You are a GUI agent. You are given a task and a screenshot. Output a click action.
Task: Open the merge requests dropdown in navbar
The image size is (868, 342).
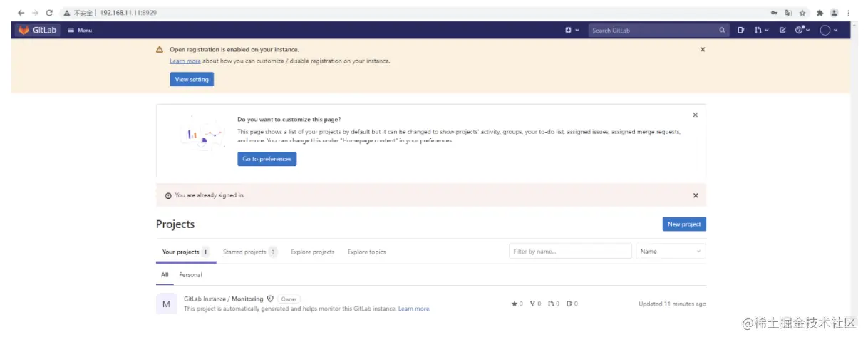(x=762, y=30)
